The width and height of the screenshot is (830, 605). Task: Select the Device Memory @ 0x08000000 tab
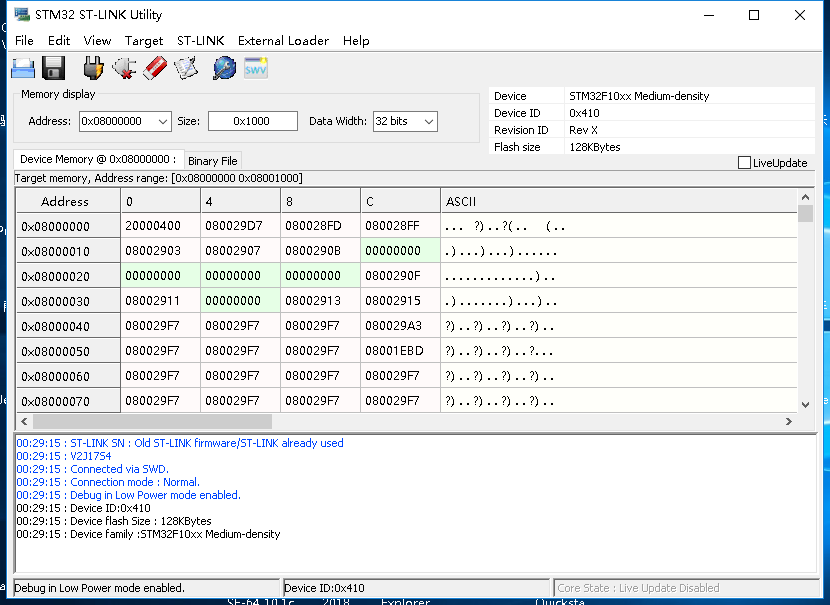(98, 159)
